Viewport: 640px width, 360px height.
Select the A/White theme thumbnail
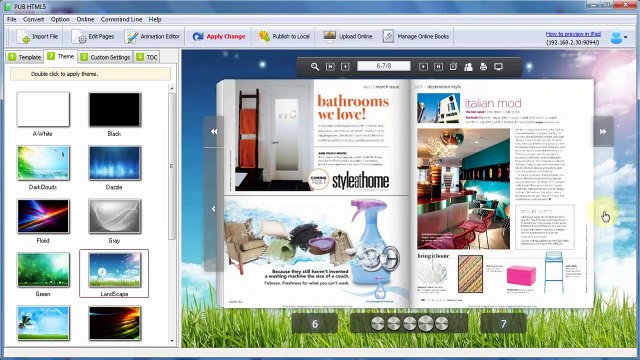coord(43,109)
